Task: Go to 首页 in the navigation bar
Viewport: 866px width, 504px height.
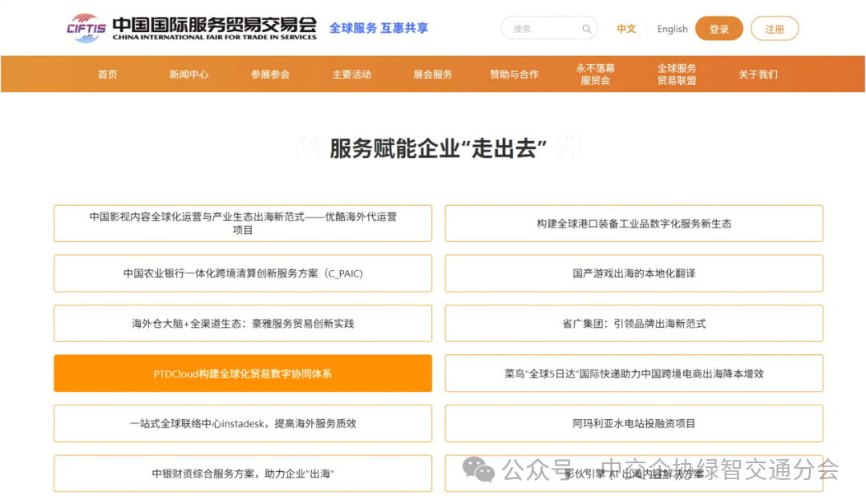Action: 107,75
